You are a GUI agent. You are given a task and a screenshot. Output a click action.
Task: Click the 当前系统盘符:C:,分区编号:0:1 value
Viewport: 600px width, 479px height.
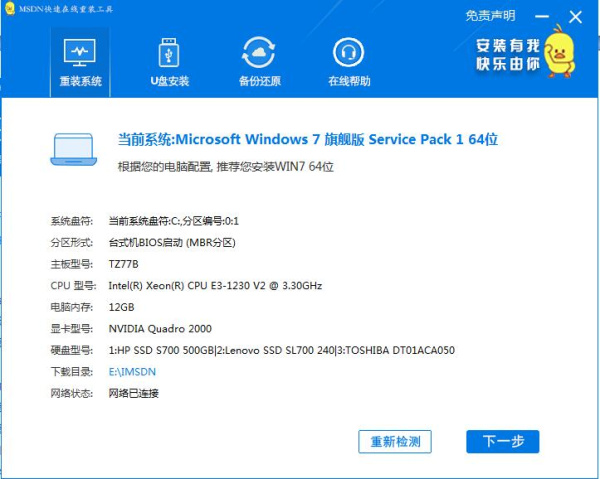(x=173, y=221)
